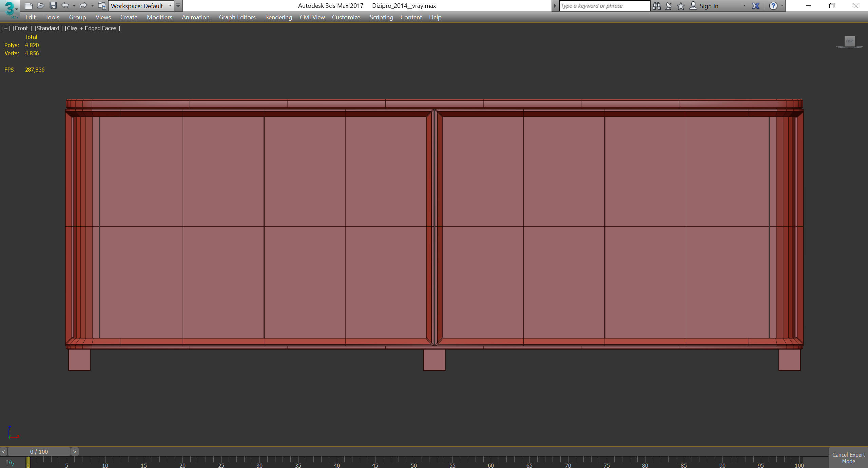Click the binoculars search icon
868x468 pixels.
(656, 6)
